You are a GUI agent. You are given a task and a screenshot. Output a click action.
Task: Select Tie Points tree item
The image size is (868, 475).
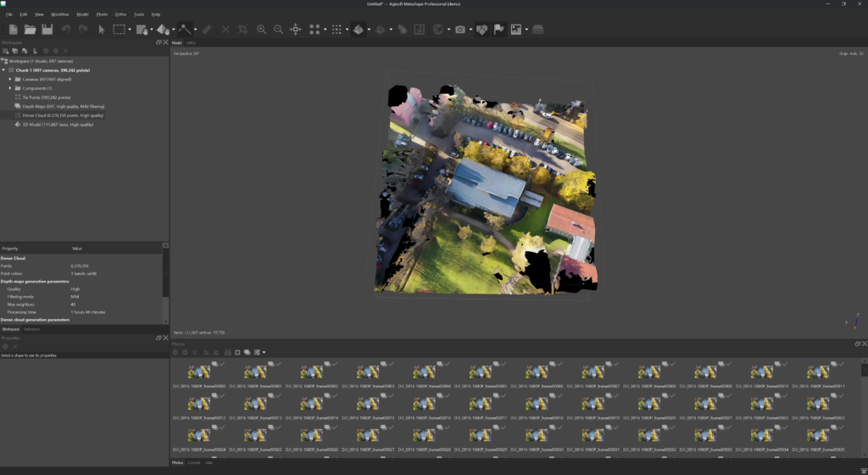click(47, 98)
